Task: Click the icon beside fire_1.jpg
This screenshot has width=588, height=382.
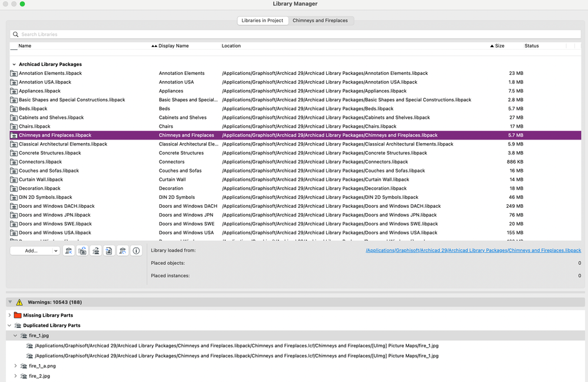Action: point(24,336)
